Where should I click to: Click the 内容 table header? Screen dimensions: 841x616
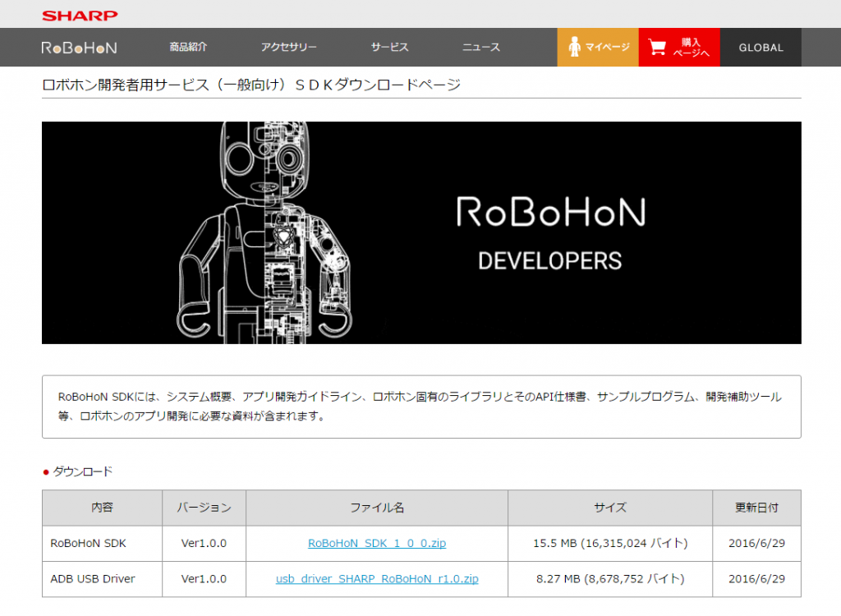[x=102, y=508]
